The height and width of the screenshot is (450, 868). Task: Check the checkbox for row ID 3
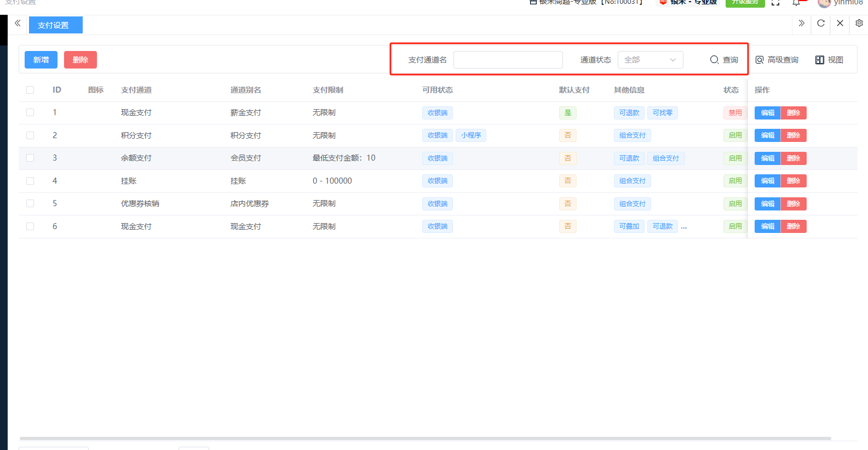coord(30,158)
